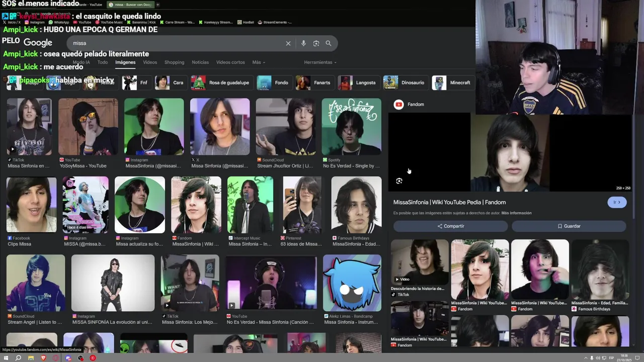This screenshot has width=644, height=362.
Task: Open the StreamElements bookmark
Action: coord(275,22)
